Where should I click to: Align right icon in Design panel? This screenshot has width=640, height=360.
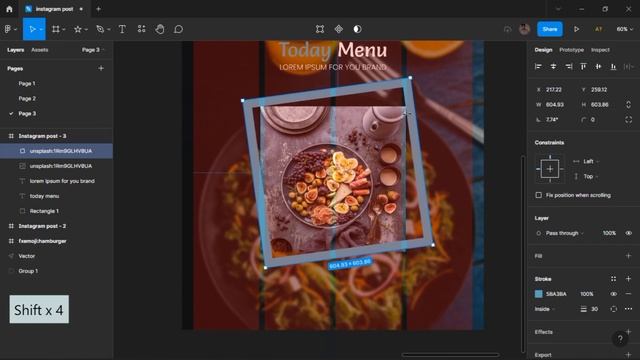tap(568, 66)
